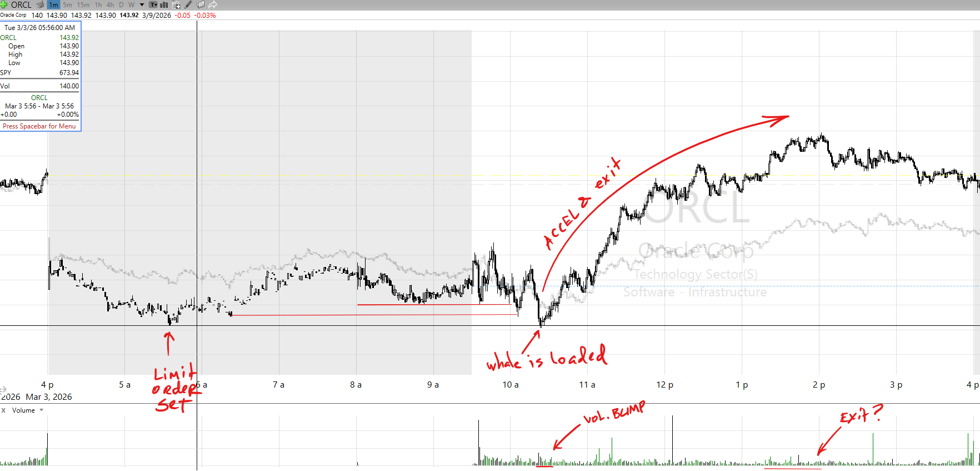Click the time-axis scroll arrows icon
The height and width of the screenshot is (471, 980).
point(3,390)
